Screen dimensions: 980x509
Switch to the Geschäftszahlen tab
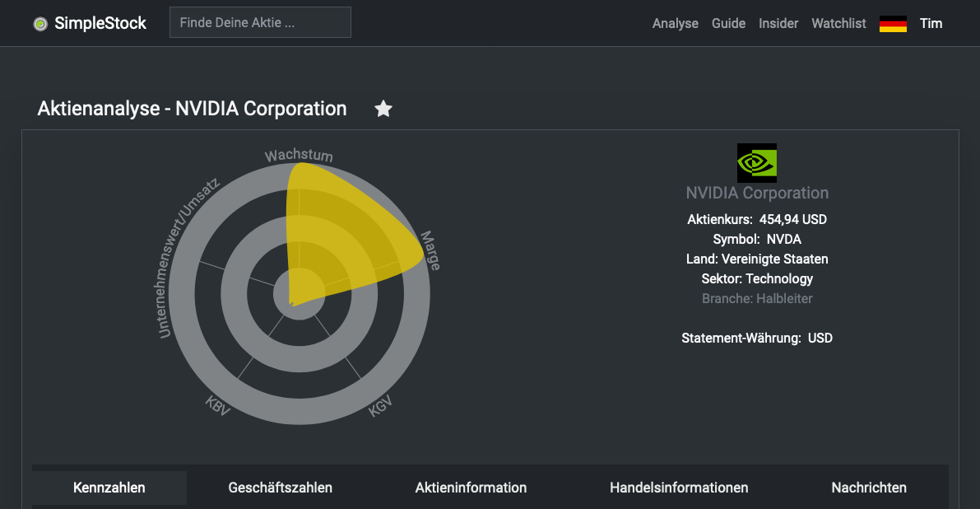pos(280,488)
